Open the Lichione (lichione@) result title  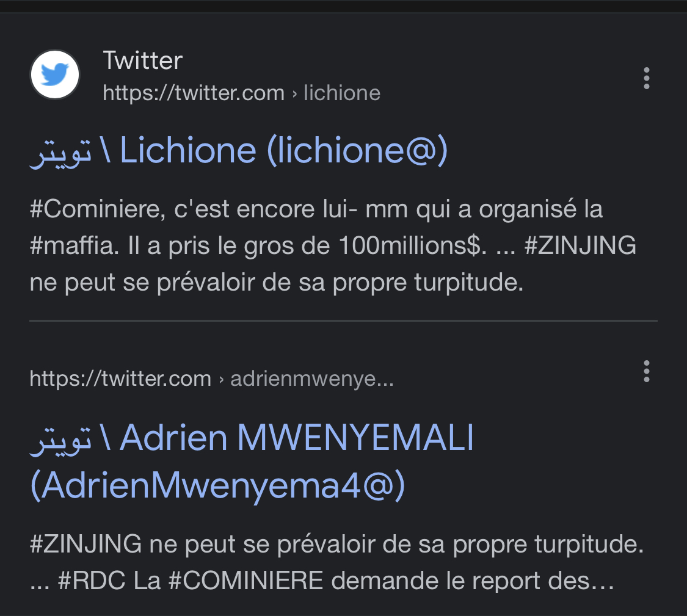coord(239,151)
